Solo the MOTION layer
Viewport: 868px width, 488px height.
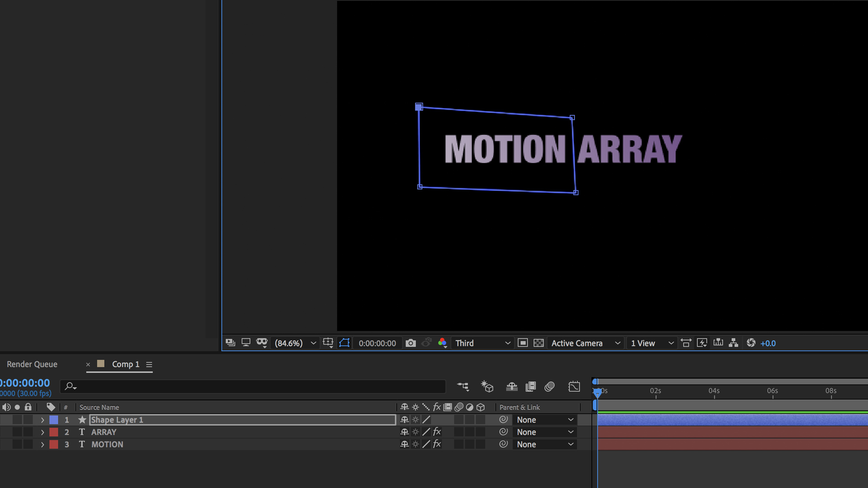17,444
